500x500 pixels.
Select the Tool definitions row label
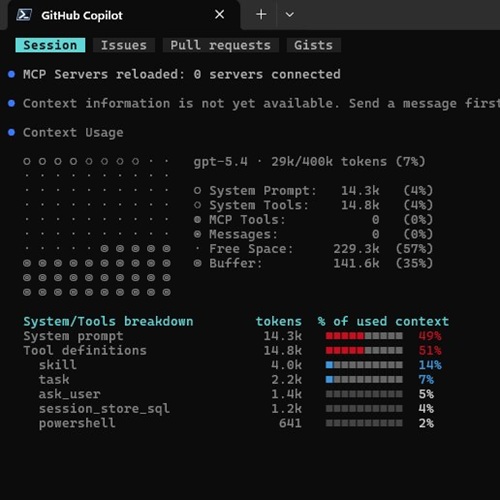(85, 350)
